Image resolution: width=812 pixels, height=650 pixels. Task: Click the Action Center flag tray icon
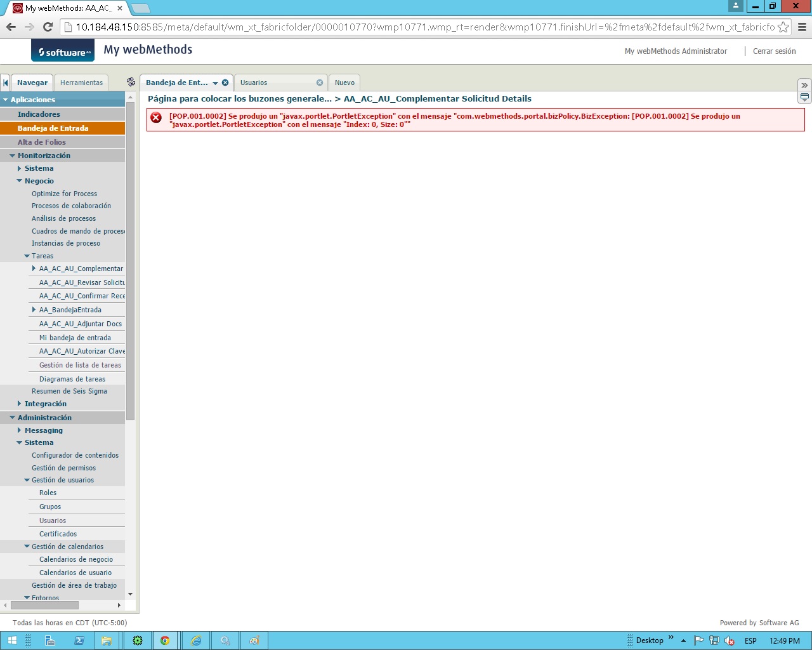pos(698,640)
